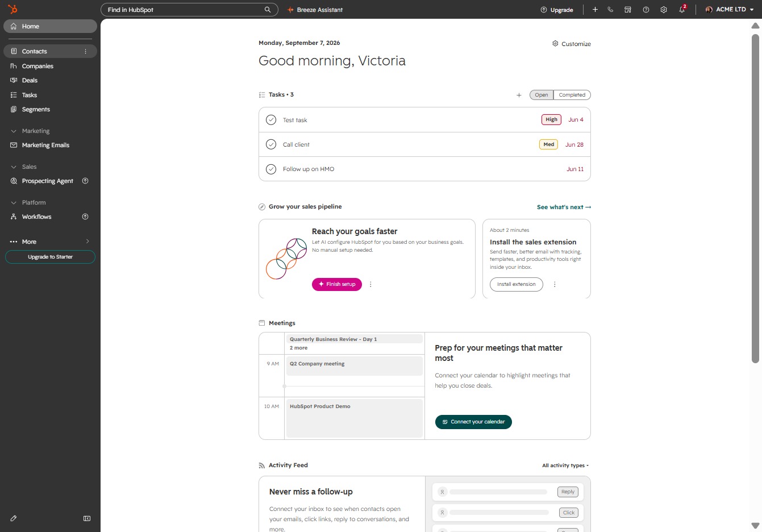Mark Follow up on HMO task complete

271,169
